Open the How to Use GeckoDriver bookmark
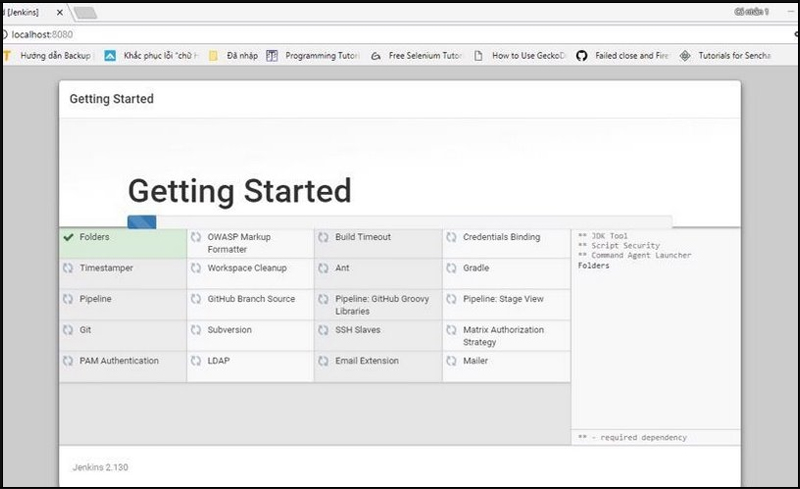 pos(520,56)
